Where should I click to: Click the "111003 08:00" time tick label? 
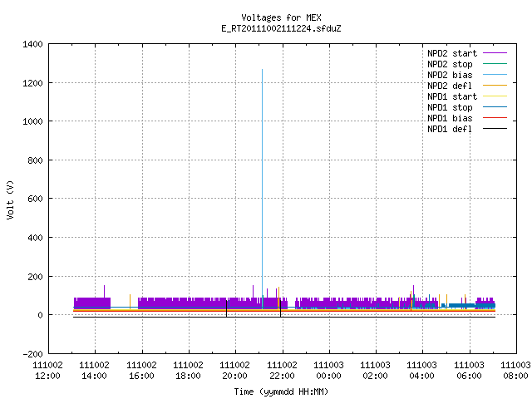pos(515,371)
